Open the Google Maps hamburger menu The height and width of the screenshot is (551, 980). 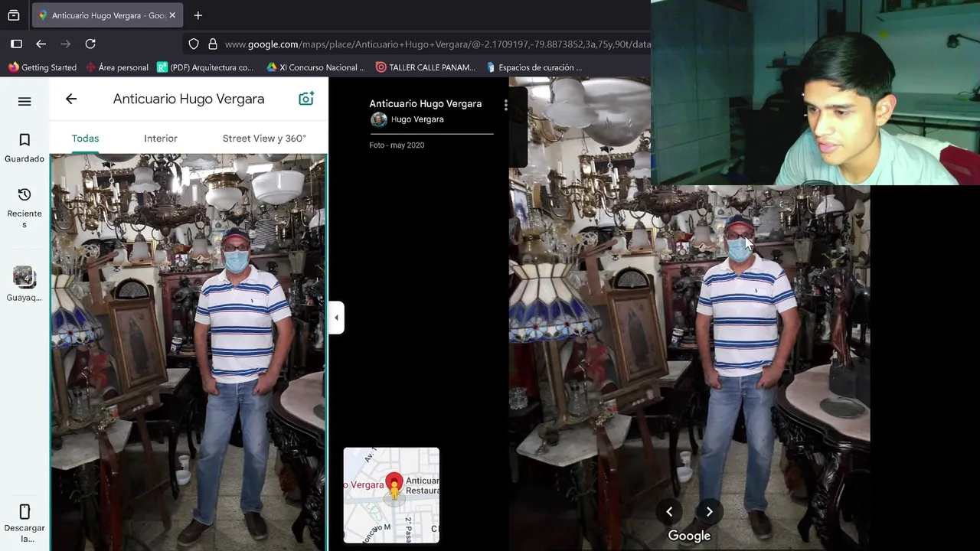click(24, 101)
